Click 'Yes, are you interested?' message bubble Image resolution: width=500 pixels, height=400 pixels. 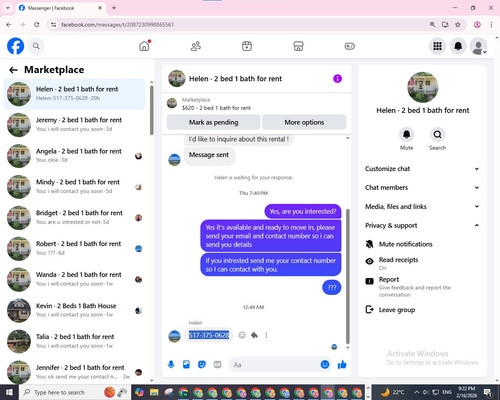click(x=303, y=211)
